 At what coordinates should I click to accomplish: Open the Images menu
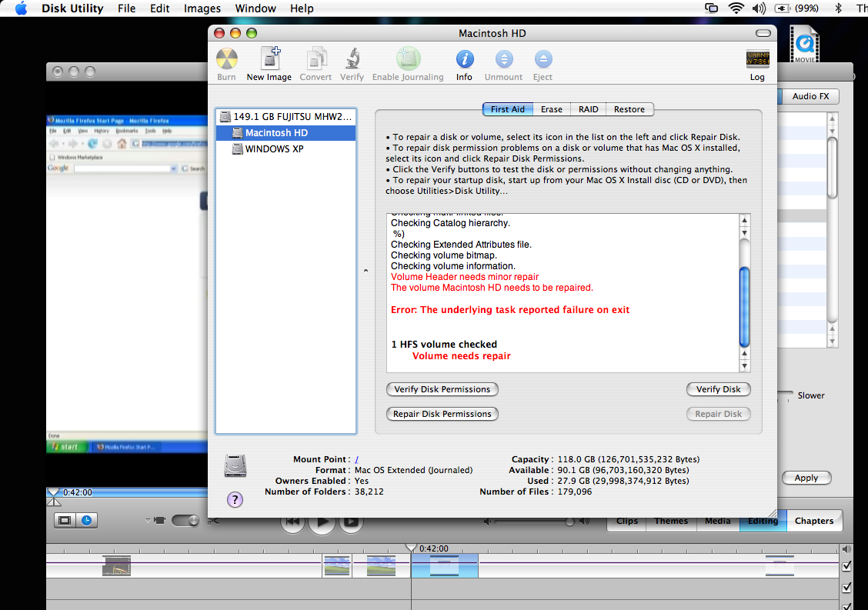[202, 8]
